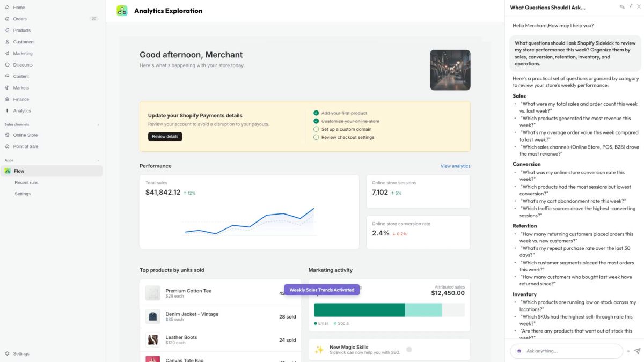The height and width of the screenshot is (362, 644).
Task: Click the '28 sold' Denim Jacket value
Action: click(287, 316)
